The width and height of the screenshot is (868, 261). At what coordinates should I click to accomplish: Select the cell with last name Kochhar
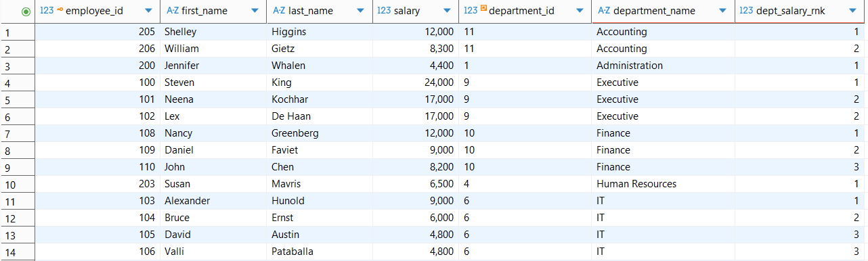pyautogui.click(x=319, y=99)
